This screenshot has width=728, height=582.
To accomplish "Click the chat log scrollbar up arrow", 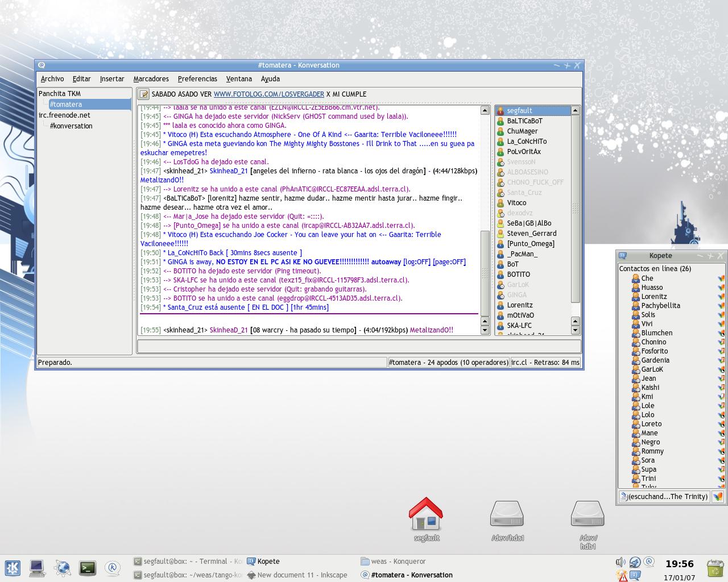I will [485, 110].
